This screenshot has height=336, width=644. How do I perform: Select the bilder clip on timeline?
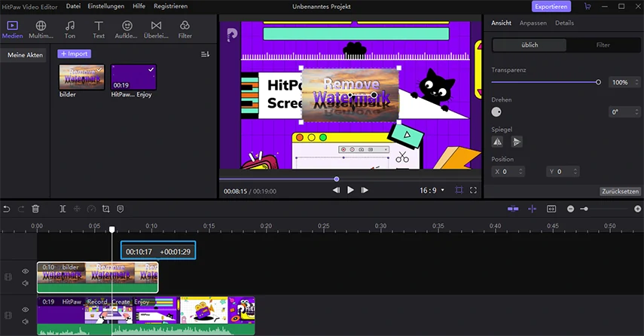98,277
